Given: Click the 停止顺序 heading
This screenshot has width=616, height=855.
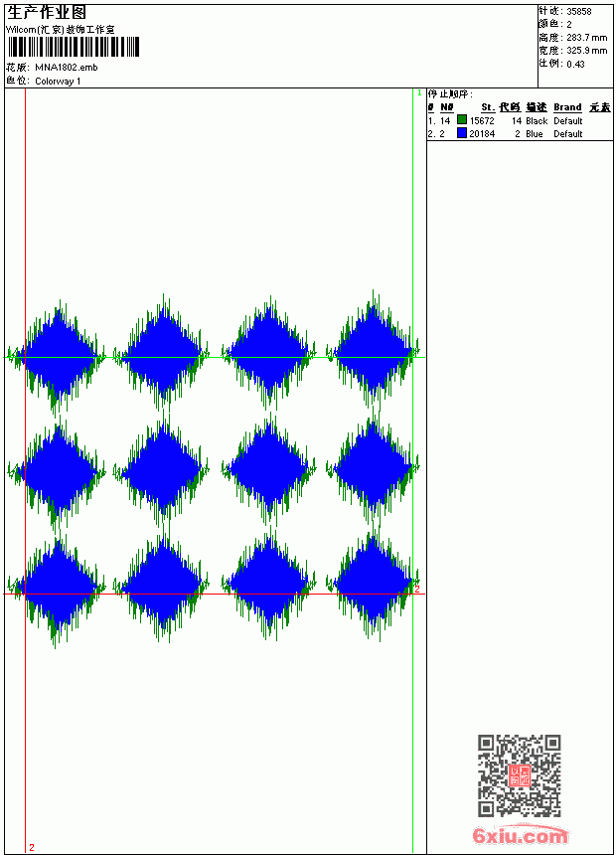Looking at the screenshot, I should [x=450, y=94].
